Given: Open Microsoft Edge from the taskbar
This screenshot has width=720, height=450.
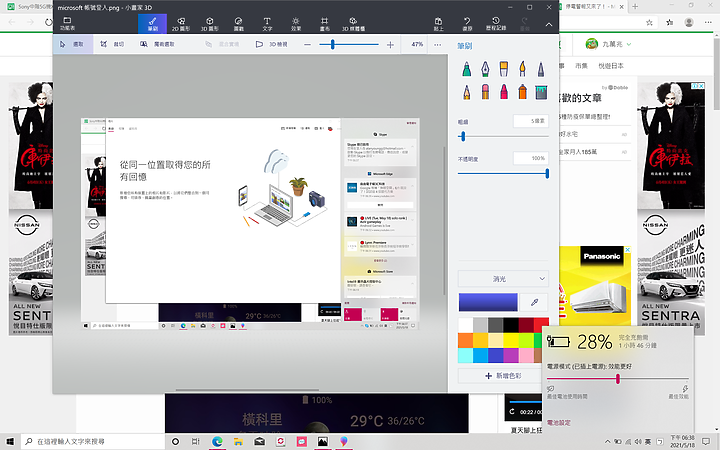Looking at the screenshot, I should tap(217, 441).
